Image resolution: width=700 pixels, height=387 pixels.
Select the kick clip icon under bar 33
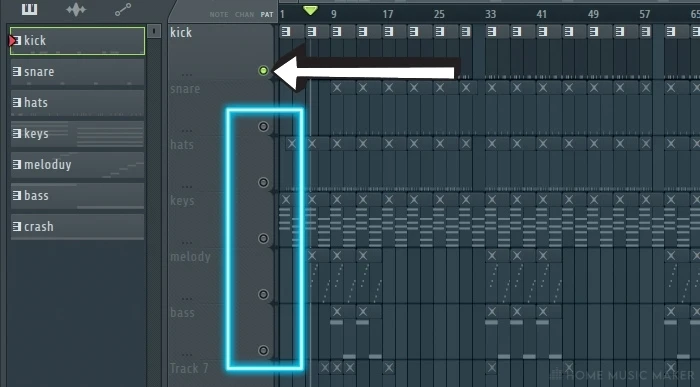click(x=492, y=32)
